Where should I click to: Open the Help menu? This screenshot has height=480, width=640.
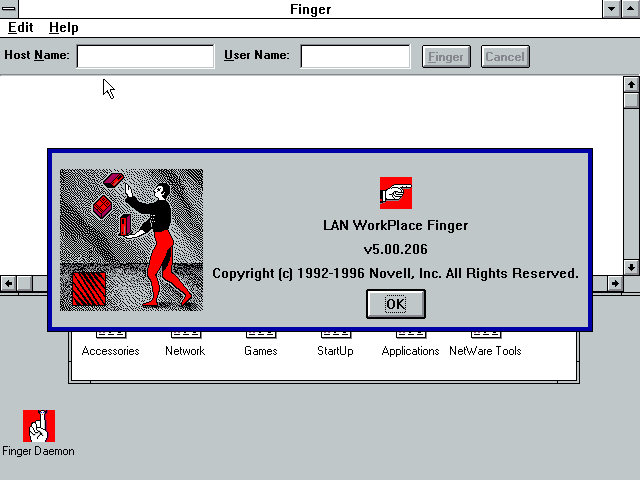tap(64, 28)
